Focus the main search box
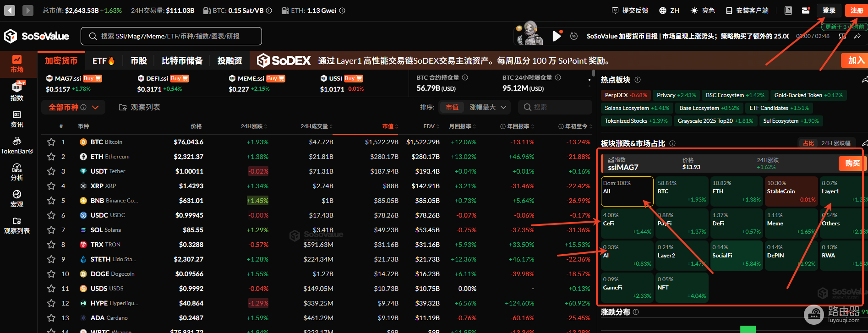This screenshot has height=333, width=868. click(171, 36)
